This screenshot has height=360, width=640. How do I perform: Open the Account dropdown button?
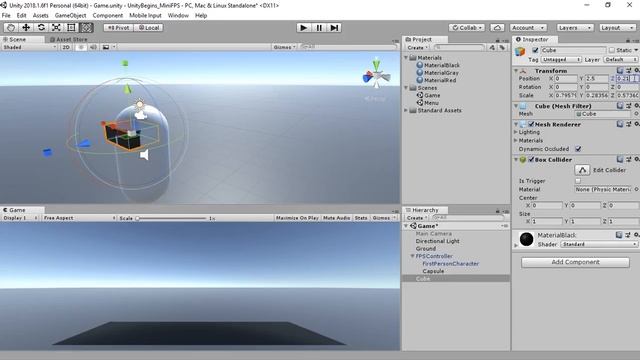click(529, 28)
